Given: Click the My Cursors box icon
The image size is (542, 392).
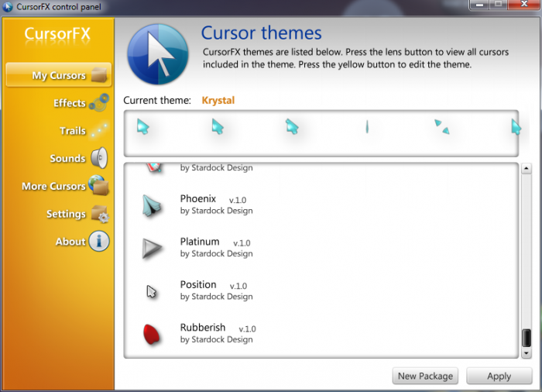Looking at the screenshot, I should [100, 74].
